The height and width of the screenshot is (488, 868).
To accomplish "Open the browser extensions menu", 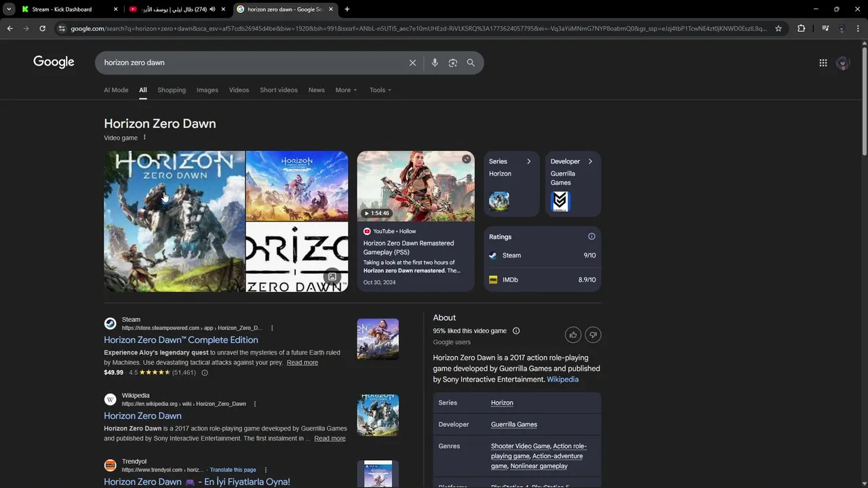I will [801, 28].
